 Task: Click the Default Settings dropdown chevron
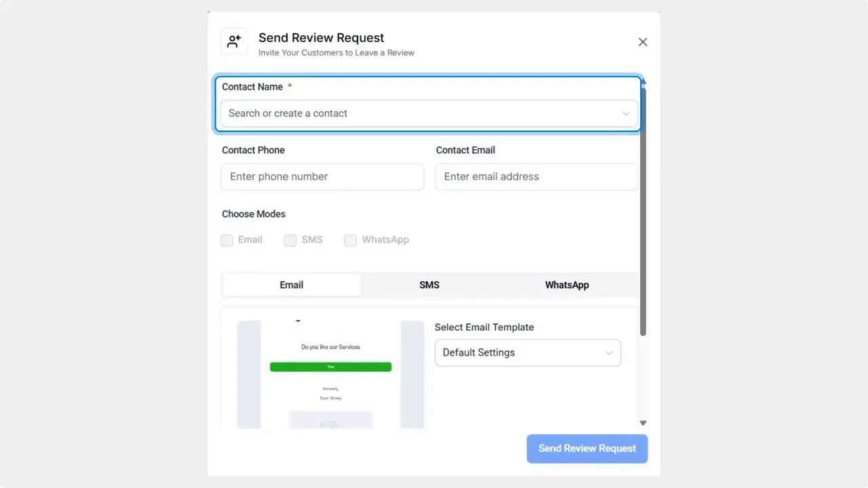[609, 352]
